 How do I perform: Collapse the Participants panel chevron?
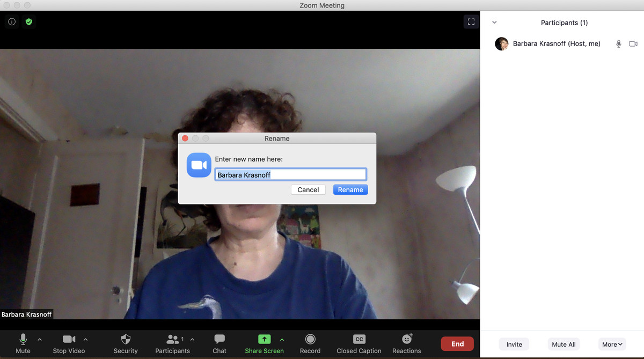pos(494,23)
